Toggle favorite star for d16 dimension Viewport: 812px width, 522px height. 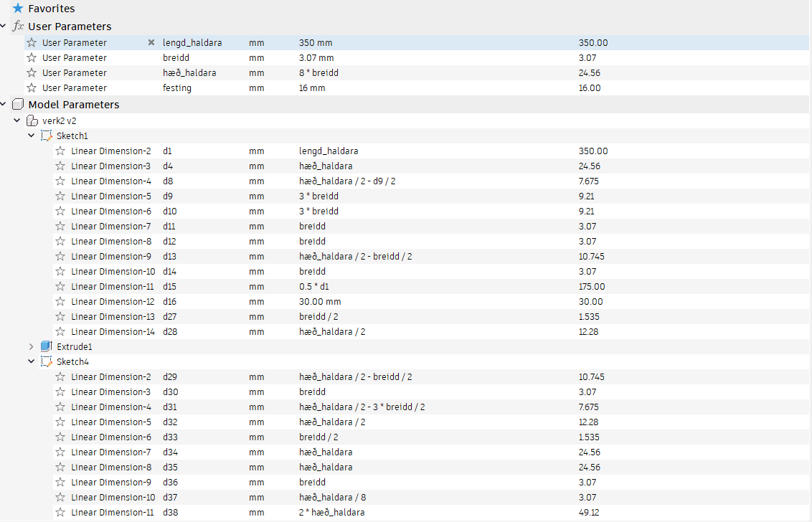(x=60, y=301)
